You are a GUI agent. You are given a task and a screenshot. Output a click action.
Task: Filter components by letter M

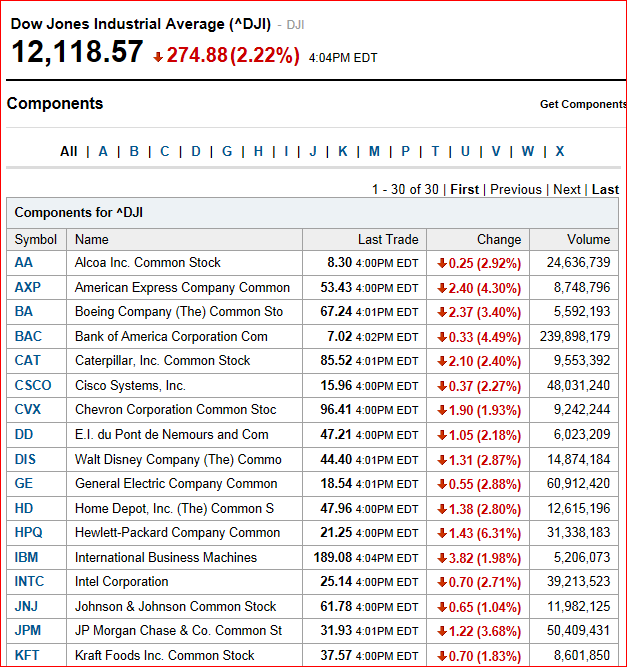(374, 151)
